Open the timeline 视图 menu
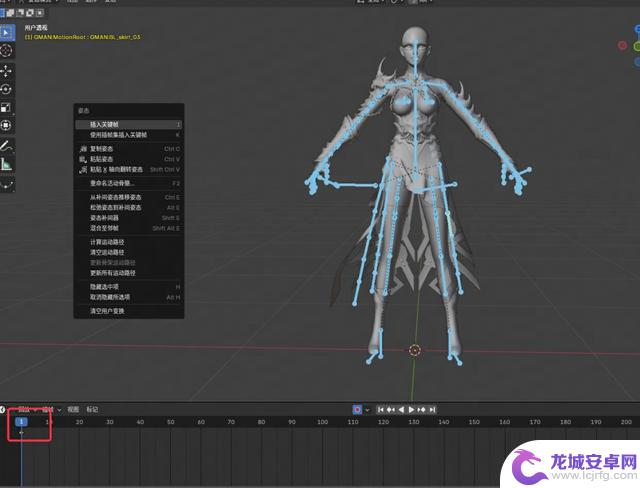Screen dimensions: 640x488 (73, 409)
